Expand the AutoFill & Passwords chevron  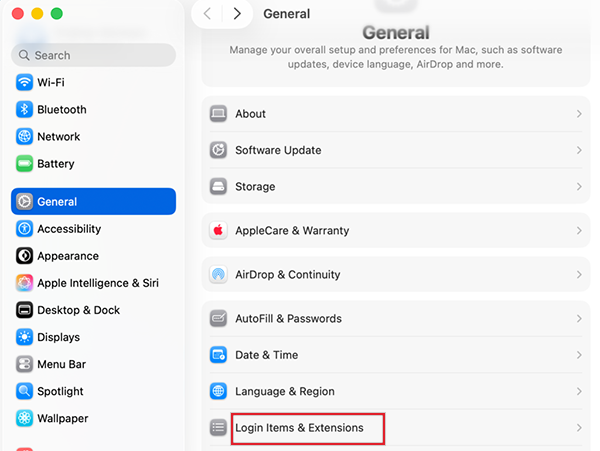tap(579, 318)
